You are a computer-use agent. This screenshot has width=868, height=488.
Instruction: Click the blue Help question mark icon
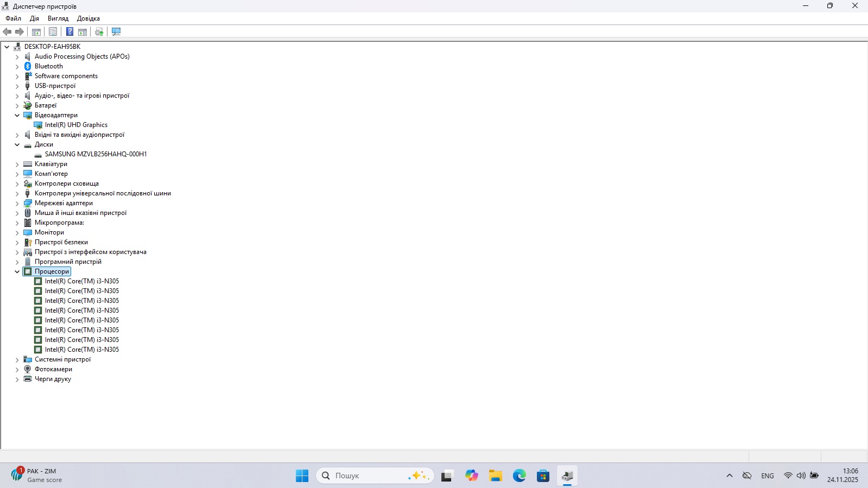pyautogui.click(x=69, y=31)
